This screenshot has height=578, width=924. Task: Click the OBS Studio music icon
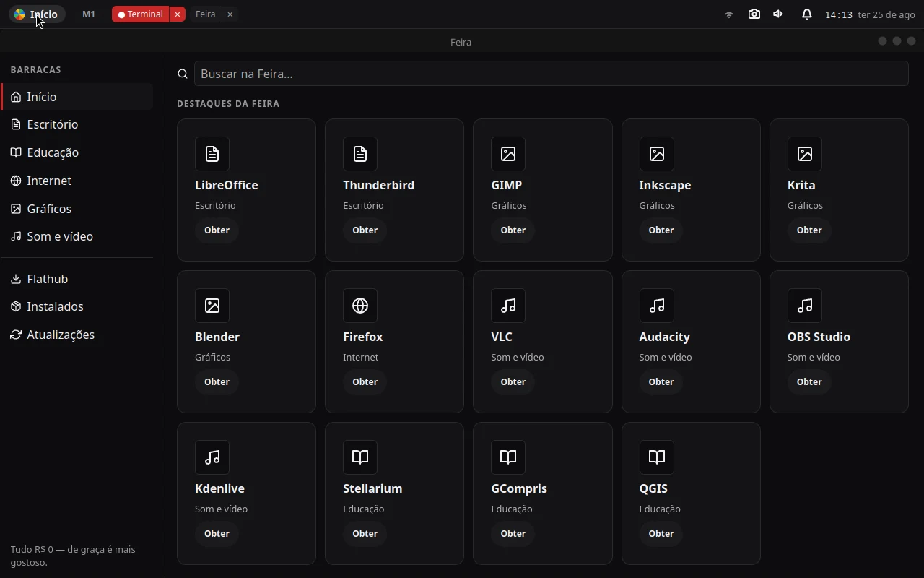pos(805,306)
